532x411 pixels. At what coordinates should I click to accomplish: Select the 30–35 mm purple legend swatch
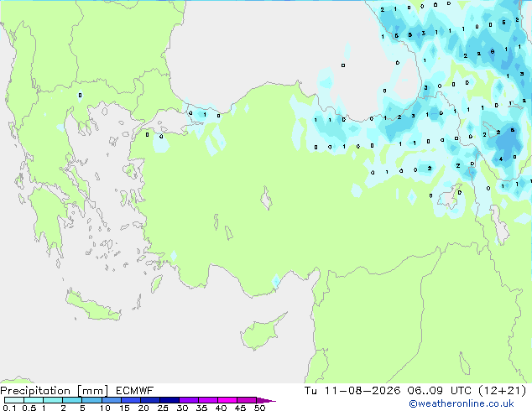[x=188, y=400]
